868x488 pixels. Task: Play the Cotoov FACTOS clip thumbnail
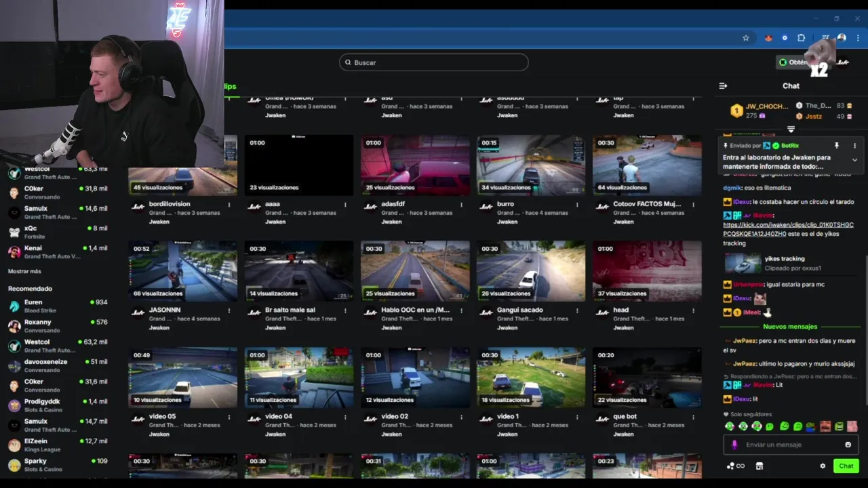click(647, 165)
